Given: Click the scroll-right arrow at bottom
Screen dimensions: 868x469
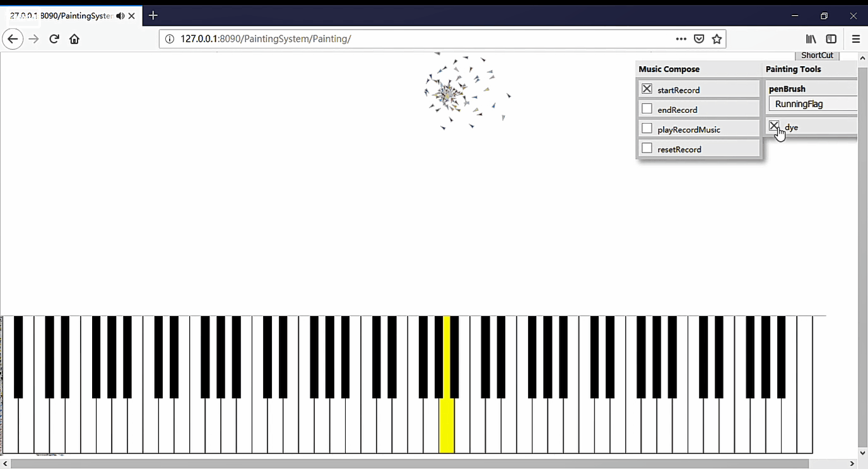Looking at the screenshot, I should click(x=853, y=464).
